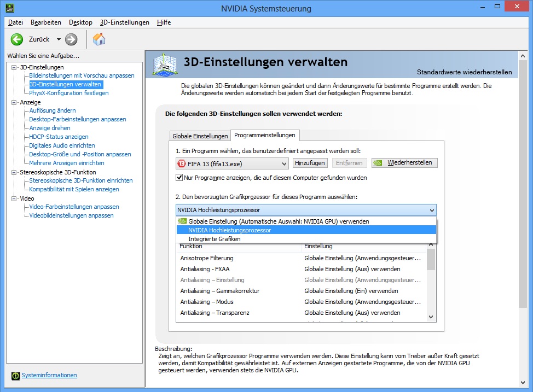Viewport: 533px width, 392px height.
Task: Select the Antialiasing - FXAA row
Action: (x=301, y=269)
